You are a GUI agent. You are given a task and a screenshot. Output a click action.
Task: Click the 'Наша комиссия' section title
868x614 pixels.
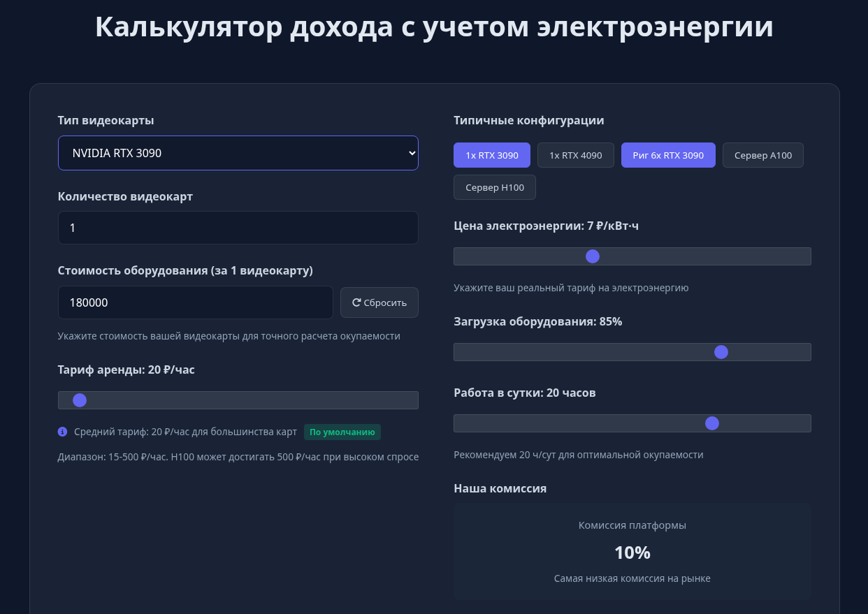(x=500, y=488)
